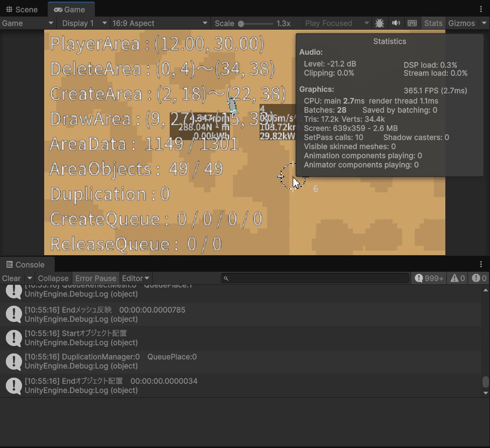Toggle the 999+ info messages filter
This screenshot has width=490, height=448.
(429, 278)
